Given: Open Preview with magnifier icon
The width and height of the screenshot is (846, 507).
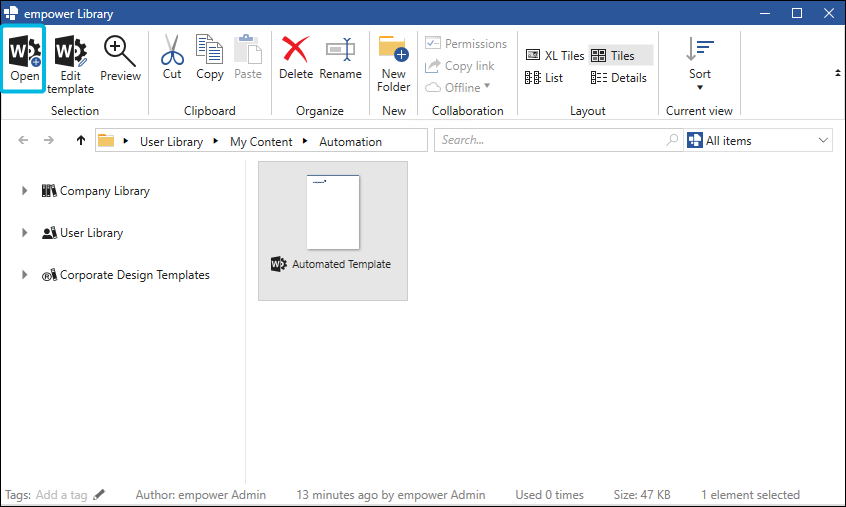Looking at the screenshot, I should point(120,59).
